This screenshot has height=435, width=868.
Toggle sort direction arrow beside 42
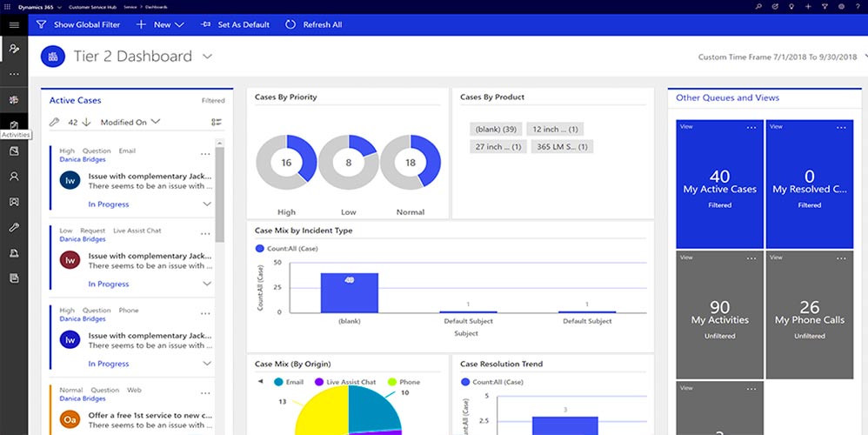[86, 123]
